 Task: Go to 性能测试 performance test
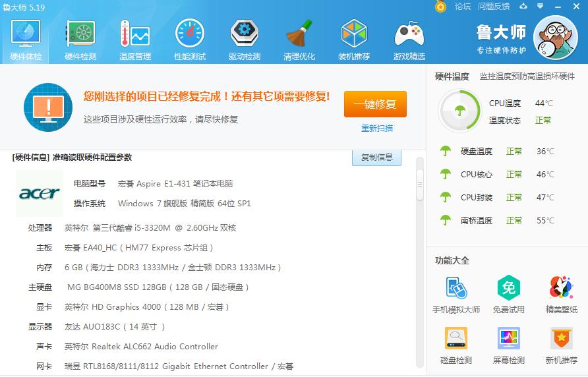click(190, 40)
